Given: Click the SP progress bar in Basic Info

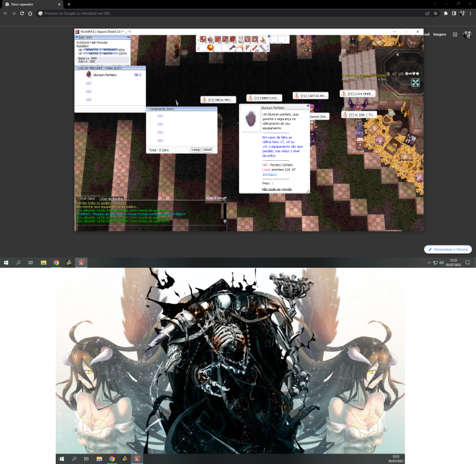Looking at the screenshot, I should 100,53.
